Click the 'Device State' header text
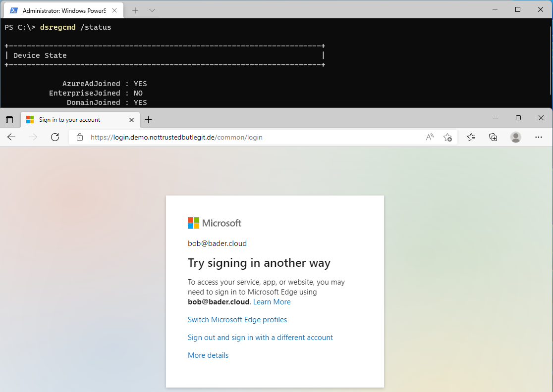Screen dimensions: 553x392 point(40,55)
